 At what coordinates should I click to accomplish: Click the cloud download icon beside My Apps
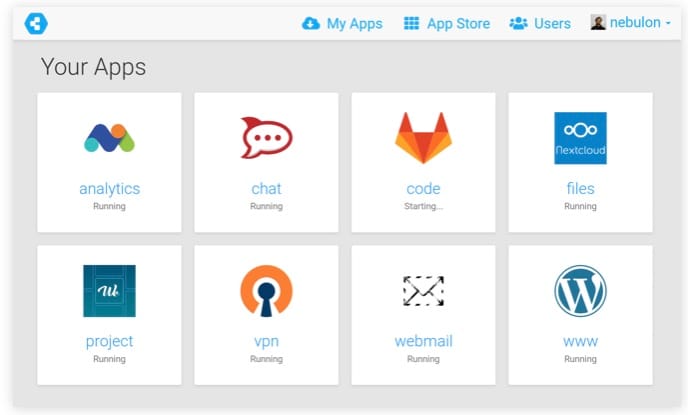click(x=311, y=23)
